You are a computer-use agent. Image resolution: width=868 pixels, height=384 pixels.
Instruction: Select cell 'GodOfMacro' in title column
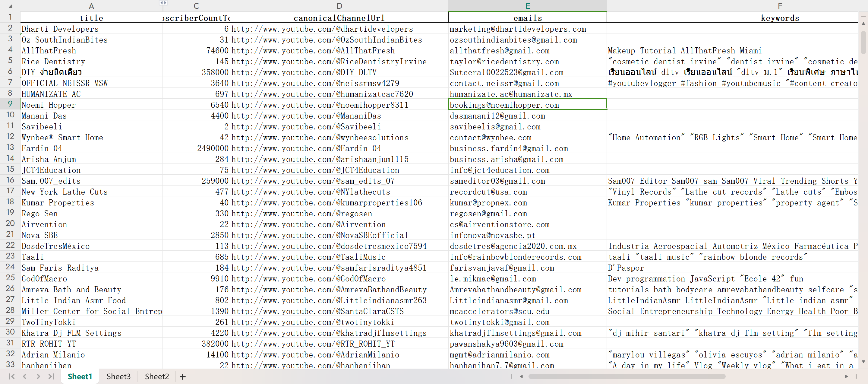(x=91, y=278)
